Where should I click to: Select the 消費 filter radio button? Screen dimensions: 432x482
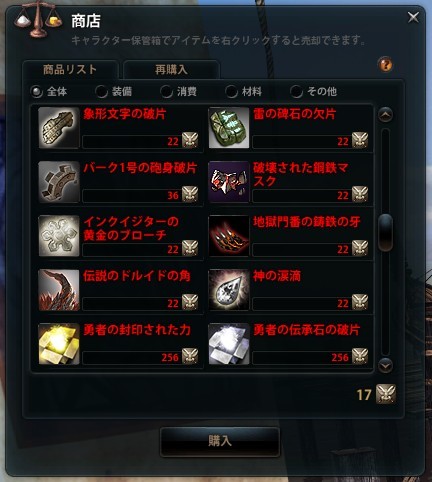click(166, 91)
